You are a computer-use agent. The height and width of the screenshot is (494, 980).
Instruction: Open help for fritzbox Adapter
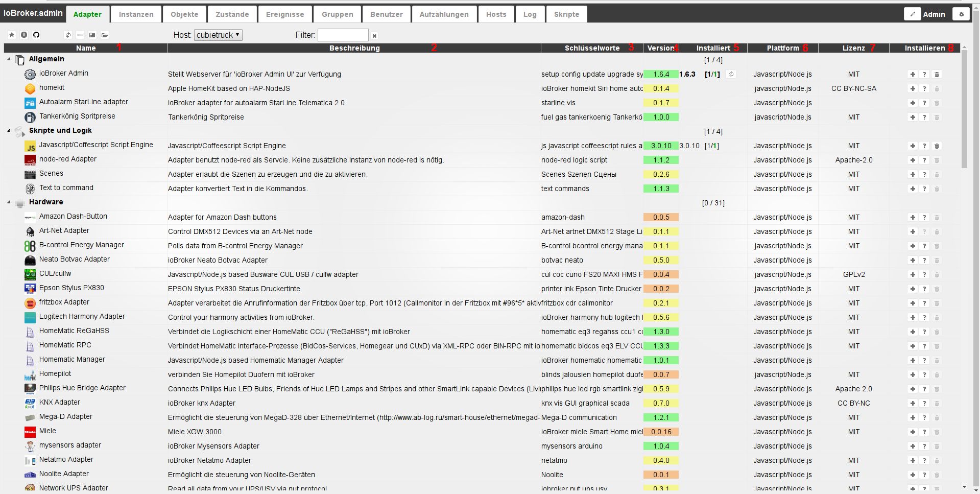click(924, 303)
